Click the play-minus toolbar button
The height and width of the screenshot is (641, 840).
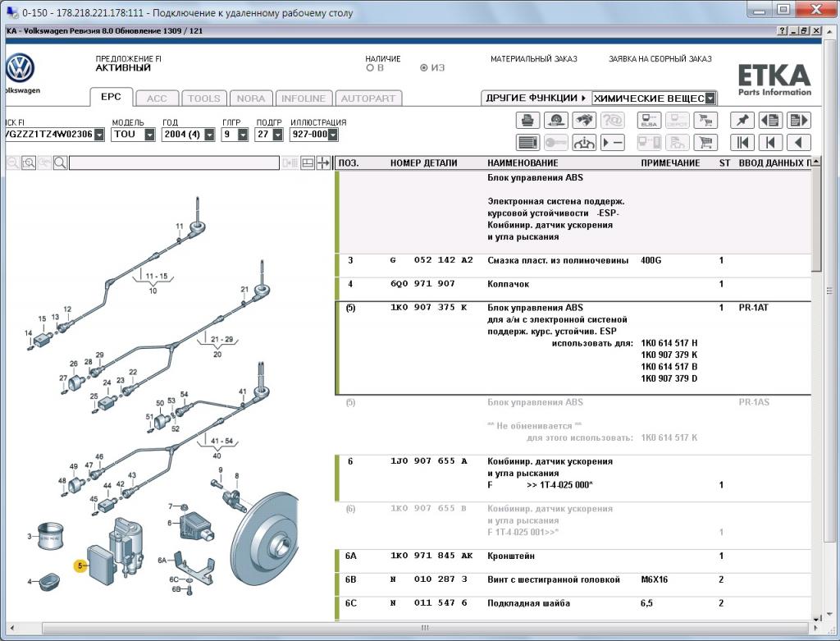(612, 143)
